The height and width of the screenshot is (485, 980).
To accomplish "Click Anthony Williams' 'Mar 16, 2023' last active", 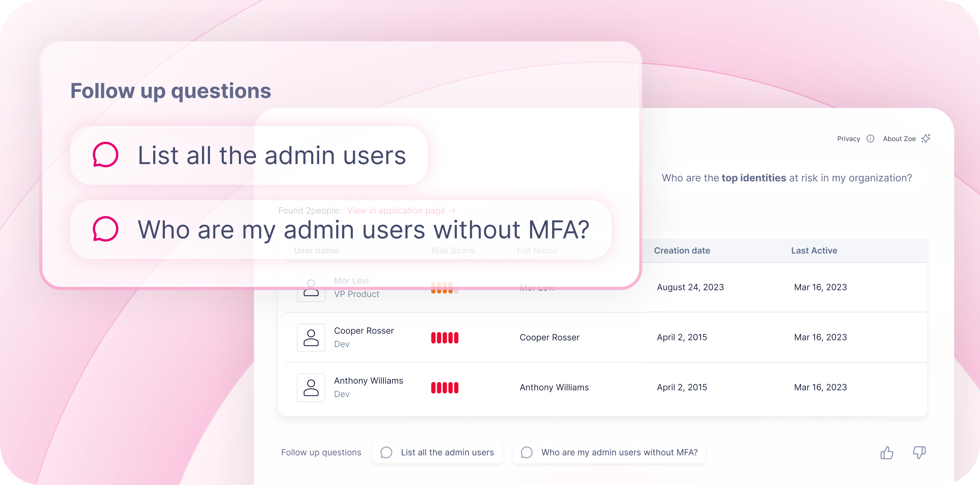I will (820, 387).
